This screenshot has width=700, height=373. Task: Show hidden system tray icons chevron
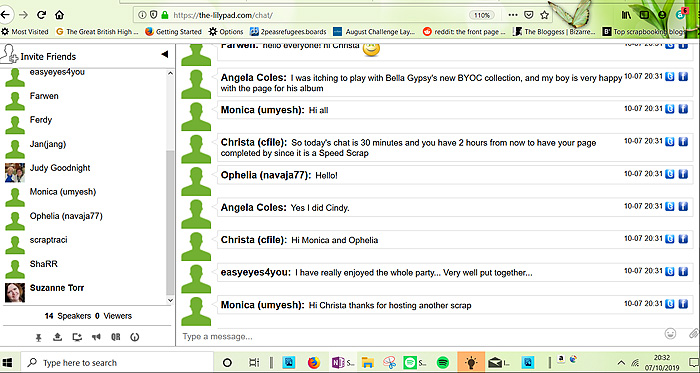pyautogui.click(x=621, y=362)
